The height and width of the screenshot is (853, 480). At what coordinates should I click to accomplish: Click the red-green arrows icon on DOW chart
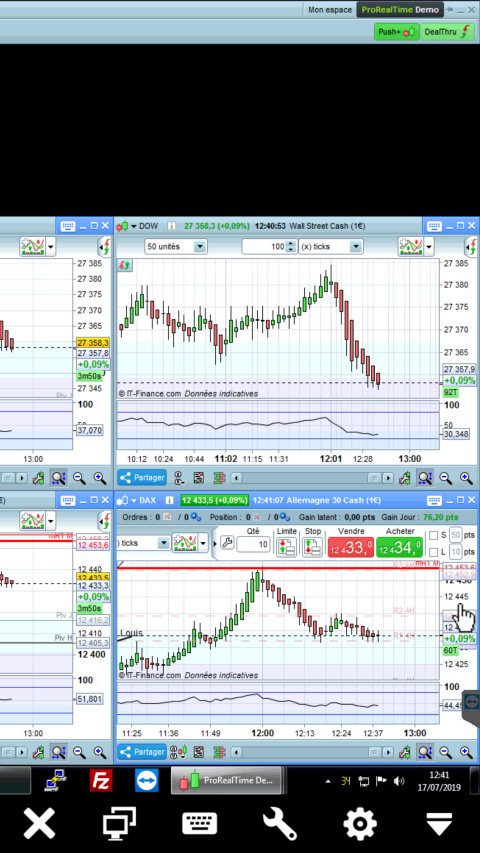125,265
